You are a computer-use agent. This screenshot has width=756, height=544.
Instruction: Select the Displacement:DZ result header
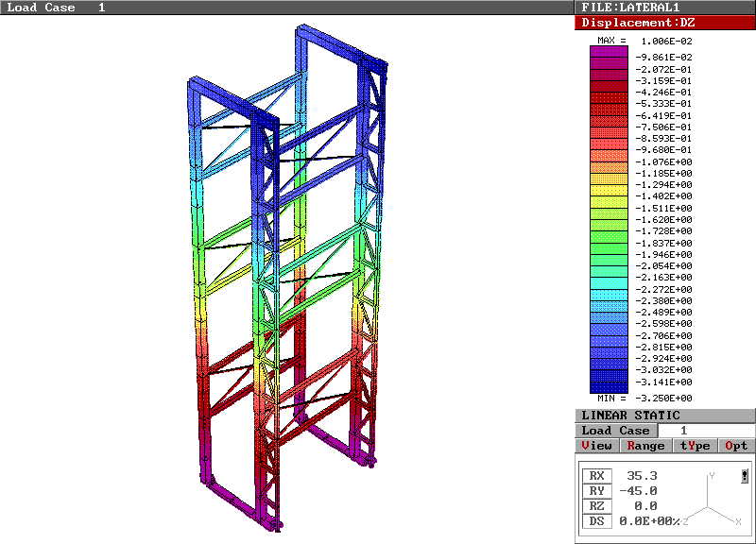[665, 23]
